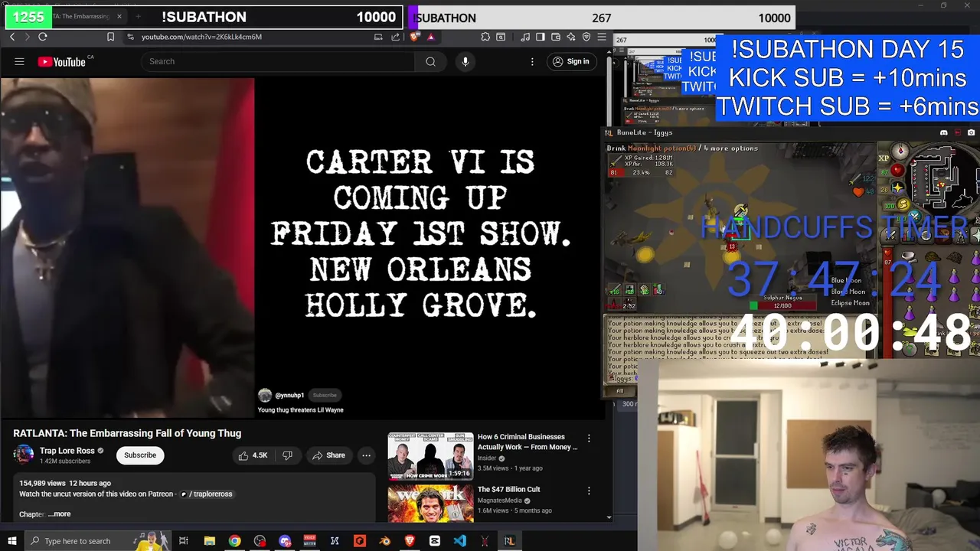This screenshot has width=980, height=551.
Task: Open the browser extensions puzzle icon
Action: (x=485, y=37)
